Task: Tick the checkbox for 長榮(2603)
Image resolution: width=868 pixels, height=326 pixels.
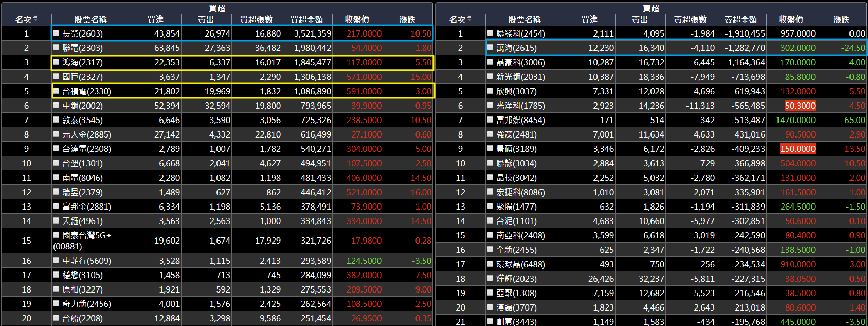Action: (x=57, y=33)
